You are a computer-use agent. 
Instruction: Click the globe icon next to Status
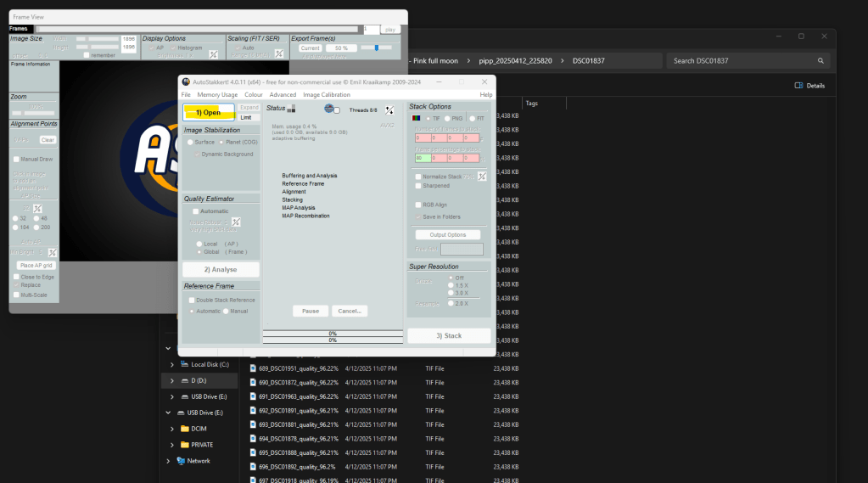pyautogui.click(x=329, y=109)
